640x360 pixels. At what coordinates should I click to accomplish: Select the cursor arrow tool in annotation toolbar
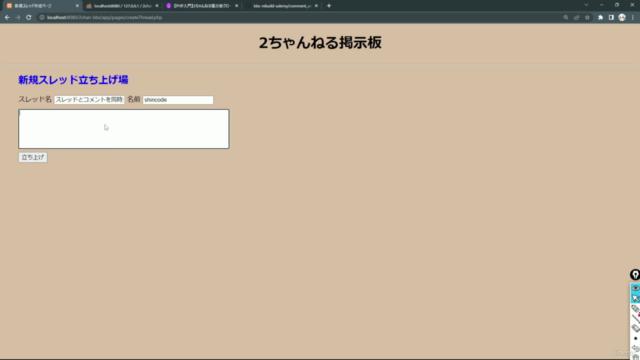click(635, 298)
